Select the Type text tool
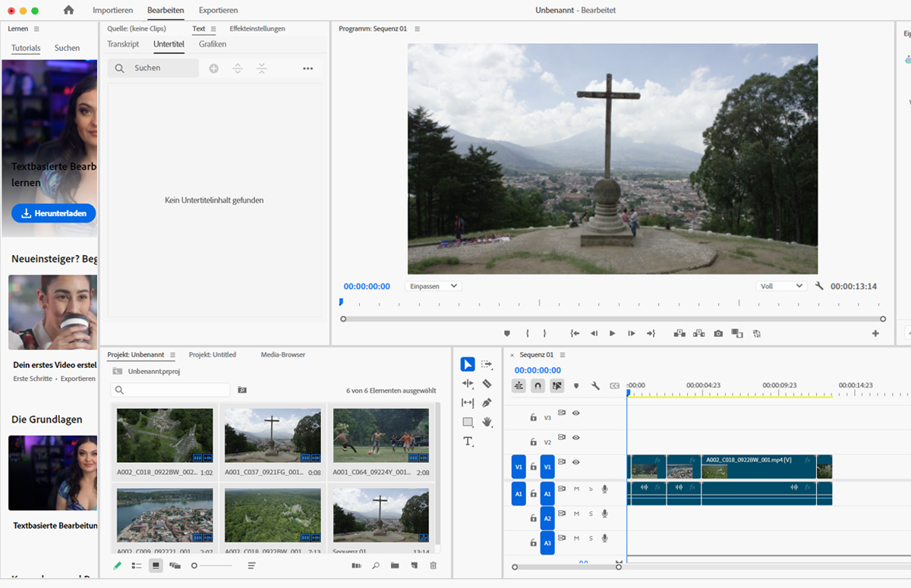Screen dimensions: 911x588 coord(468,441)
